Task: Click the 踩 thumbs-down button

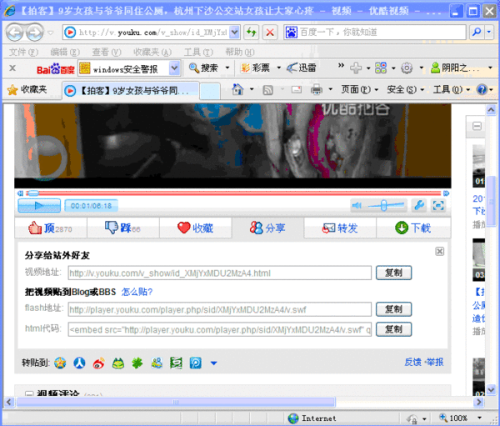Action: (x=123, y=228)
